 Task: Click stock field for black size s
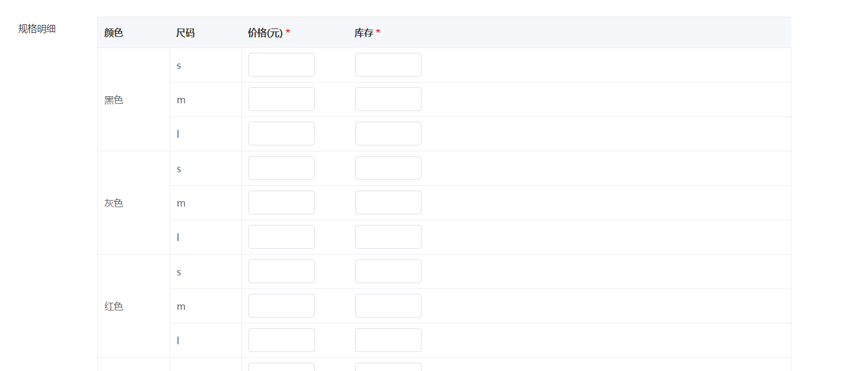click(x=388, y=65)
